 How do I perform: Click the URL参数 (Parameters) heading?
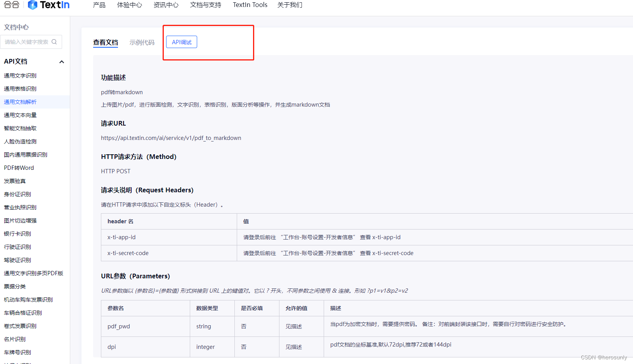135,276
